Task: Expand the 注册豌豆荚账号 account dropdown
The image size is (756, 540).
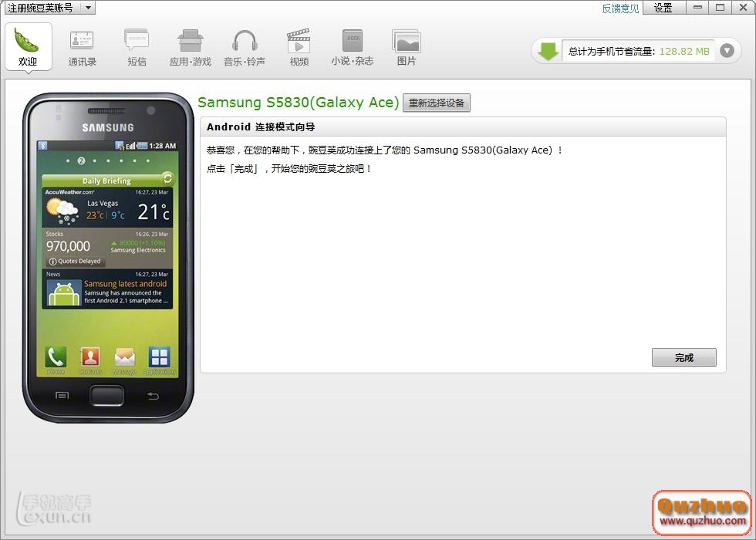Action: tap(88, 8)
